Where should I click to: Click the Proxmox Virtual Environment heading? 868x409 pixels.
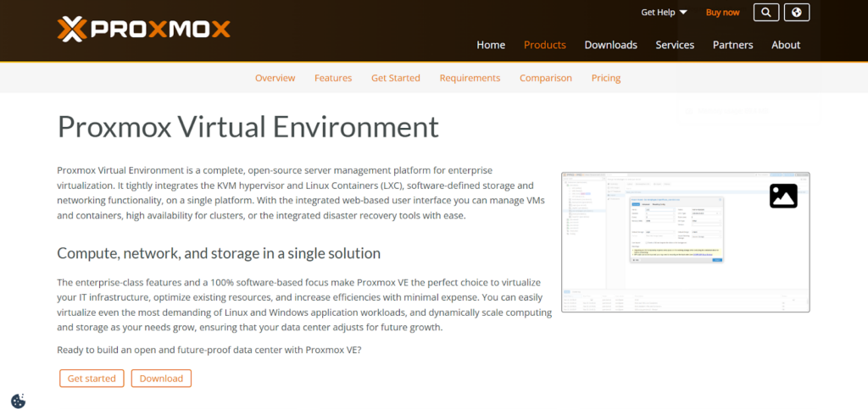pos(248,126)
